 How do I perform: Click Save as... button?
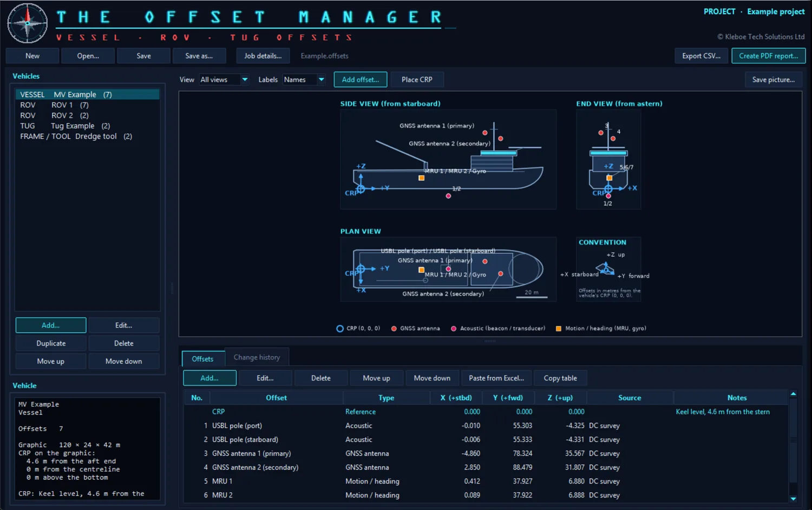click(x=199, y=56)
